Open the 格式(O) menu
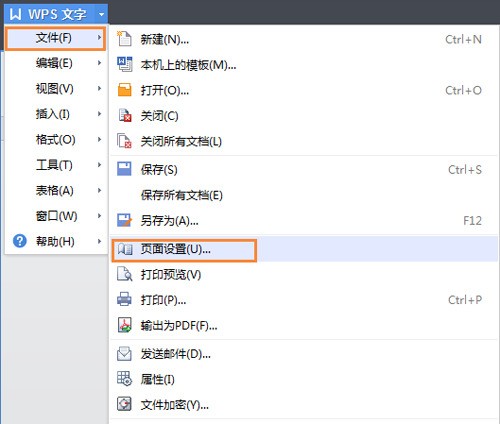The width and height of the screenshot is (500, 424). [56, 139]
